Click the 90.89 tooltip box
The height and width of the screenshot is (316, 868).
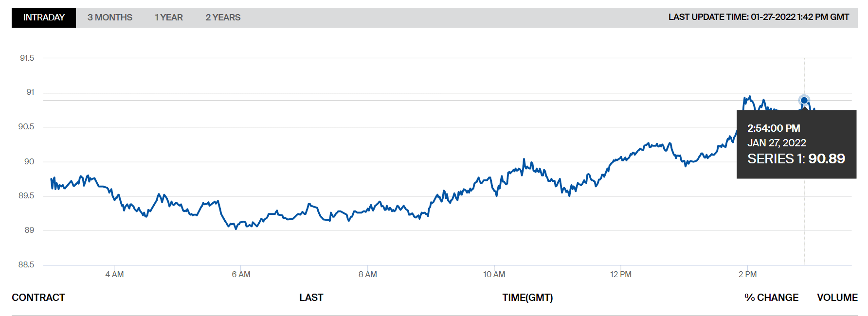pyautogui.click(x=796, y=144)
